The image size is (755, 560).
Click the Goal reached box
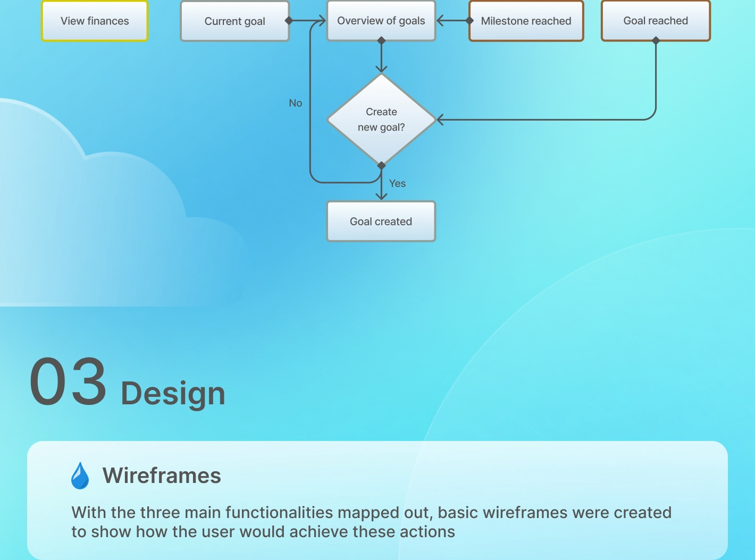click(656, 21)
